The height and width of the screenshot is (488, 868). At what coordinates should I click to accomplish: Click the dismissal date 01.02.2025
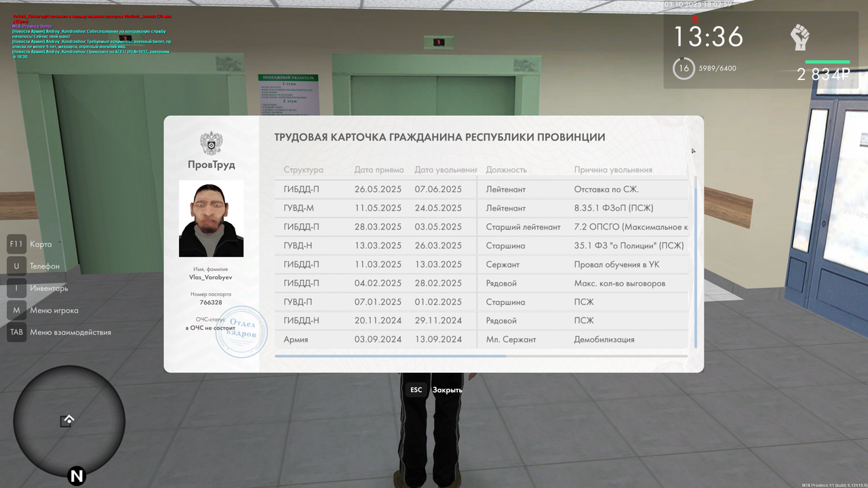[438, 302]
